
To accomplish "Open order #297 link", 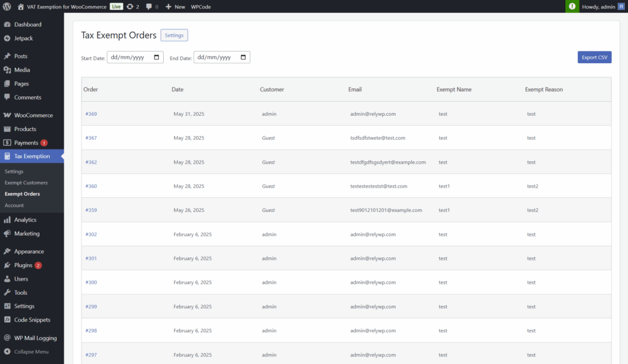I will [91, 355].
